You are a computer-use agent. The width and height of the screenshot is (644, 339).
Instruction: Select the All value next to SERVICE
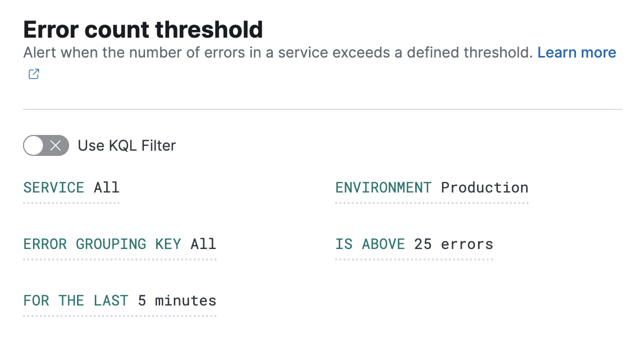tap(107, 187)
